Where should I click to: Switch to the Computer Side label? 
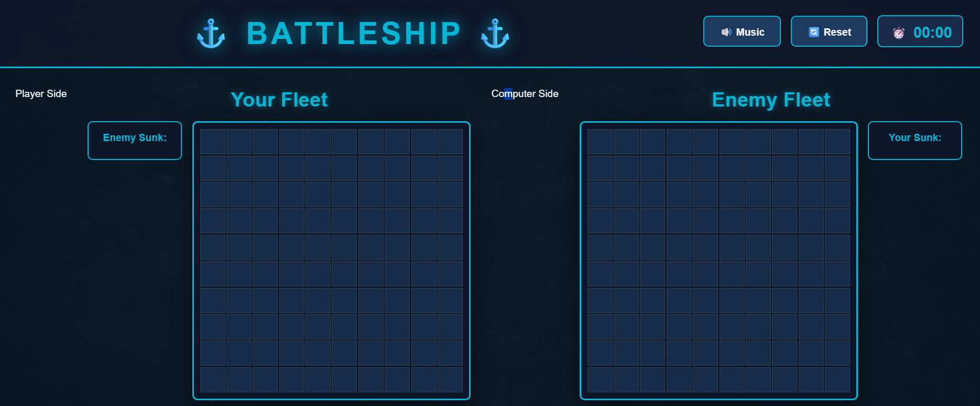point(524,93)
